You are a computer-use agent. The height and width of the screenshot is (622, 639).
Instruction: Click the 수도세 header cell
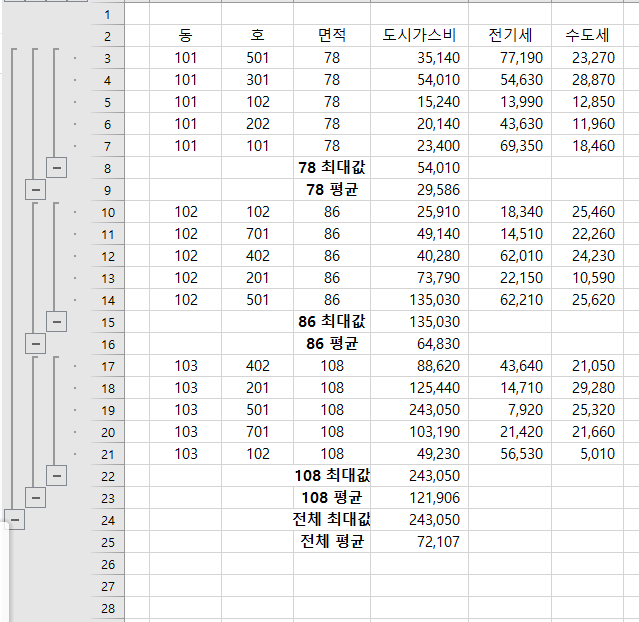pos(587,35)
